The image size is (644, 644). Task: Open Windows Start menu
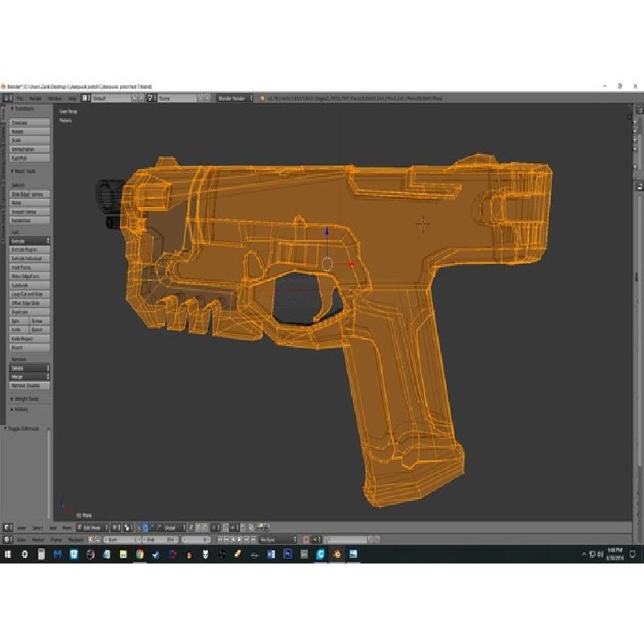(x=7, y=555)
